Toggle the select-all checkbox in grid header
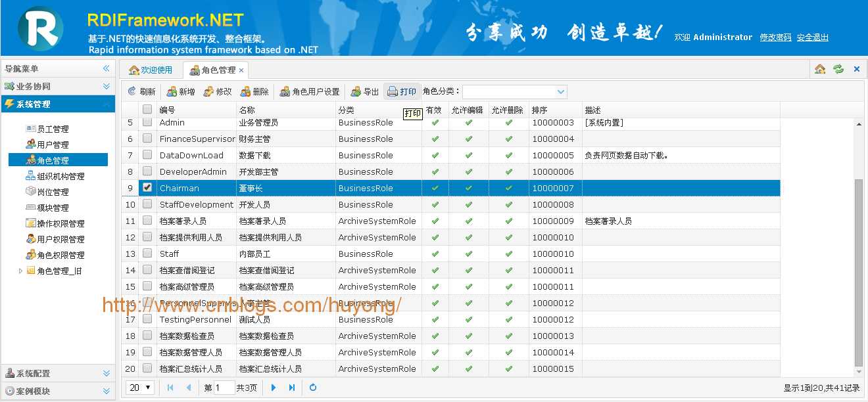 pyautogui.click(x=147, y=110)
